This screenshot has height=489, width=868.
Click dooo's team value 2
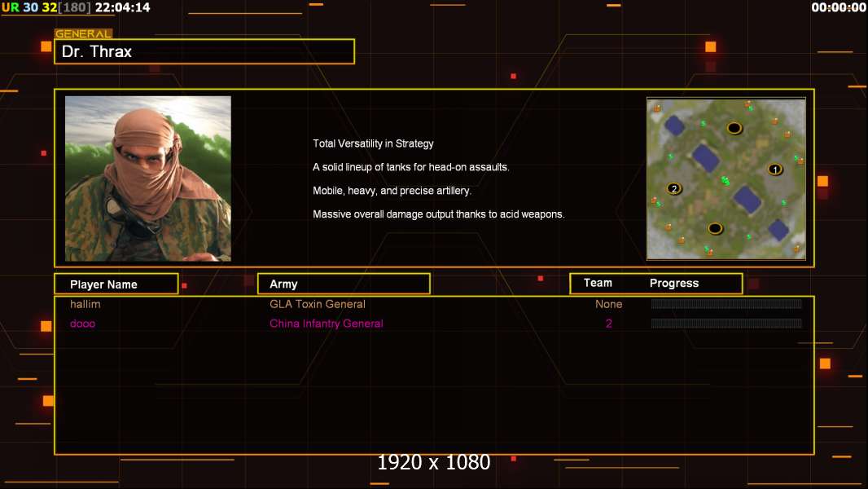[608, 324]
